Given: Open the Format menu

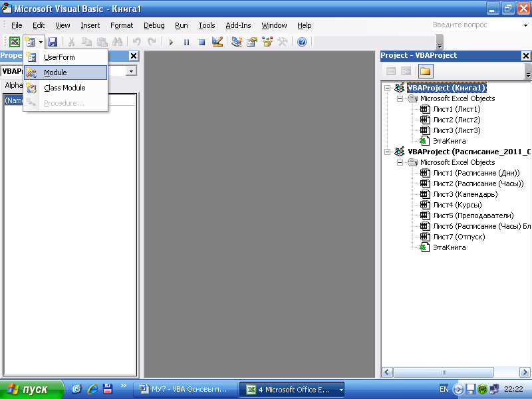Looking at the screenshot, I should 122,25.
